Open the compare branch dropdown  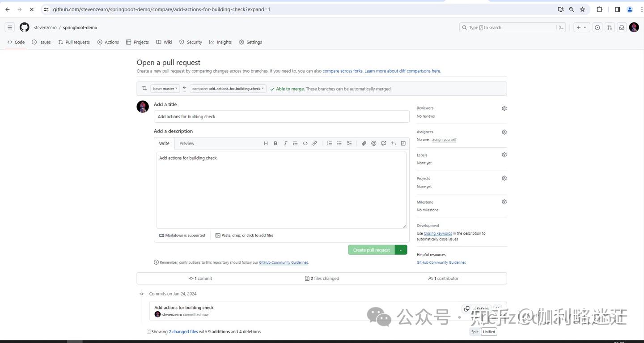[x=227, y=88]
